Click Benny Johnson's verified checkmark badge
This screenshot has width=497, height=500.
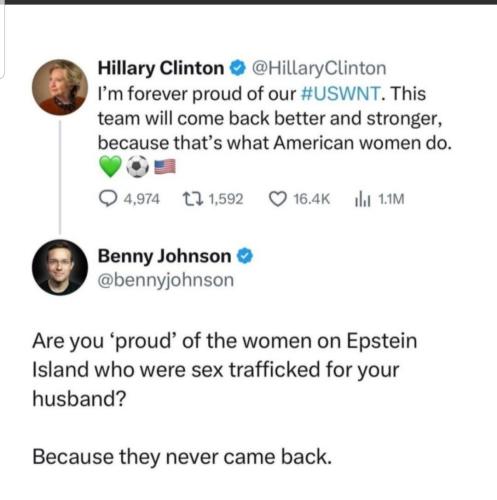coord(245,256)
